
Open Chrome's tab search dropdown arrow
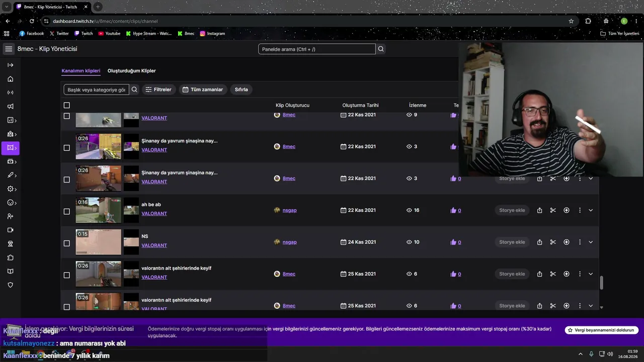click(x=7, y=7)
